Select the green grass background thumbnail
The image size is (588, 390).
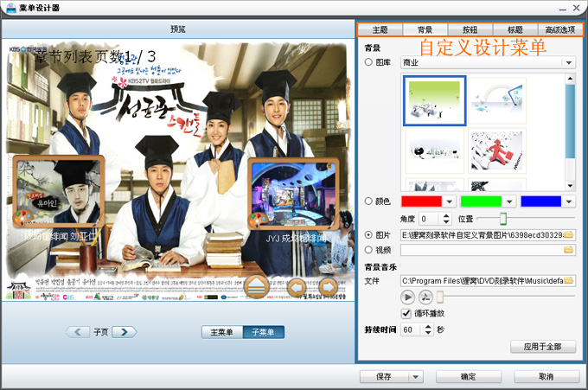(x=435, y=100)
